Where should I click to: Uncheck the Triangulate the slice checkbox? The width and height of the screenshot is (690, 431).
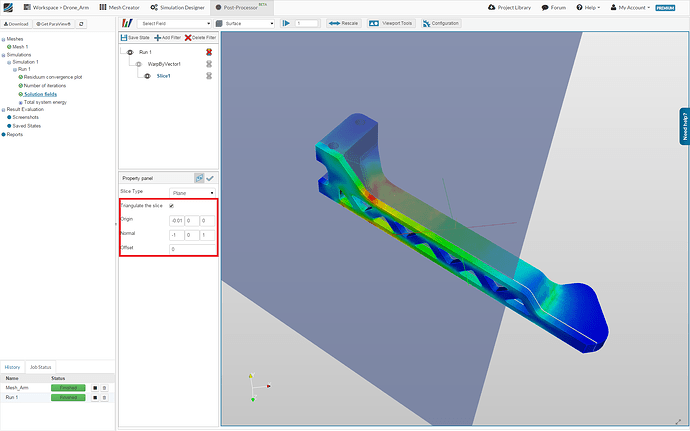click(172, 206)
